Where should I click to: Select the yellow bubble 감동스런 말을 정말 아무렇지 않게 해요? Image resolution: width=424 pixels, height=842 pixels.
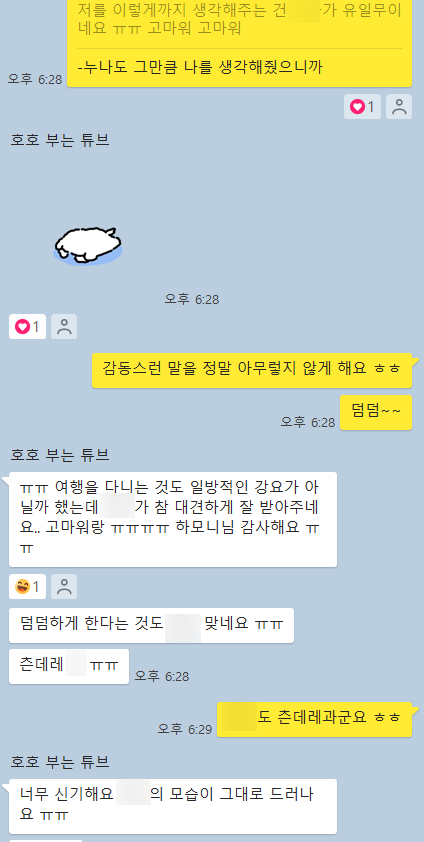click(252, 370)
